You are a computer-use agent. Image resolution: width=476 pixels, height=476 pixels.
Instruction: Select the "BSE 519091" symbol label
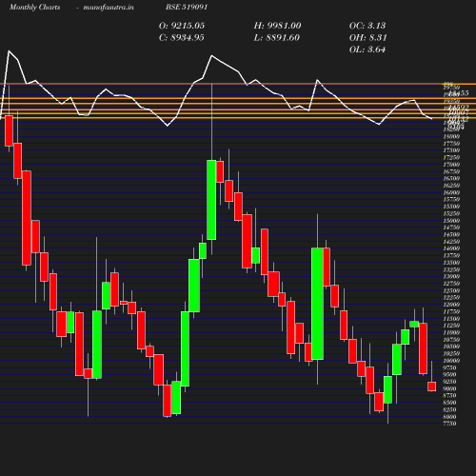tap(187, 8)
